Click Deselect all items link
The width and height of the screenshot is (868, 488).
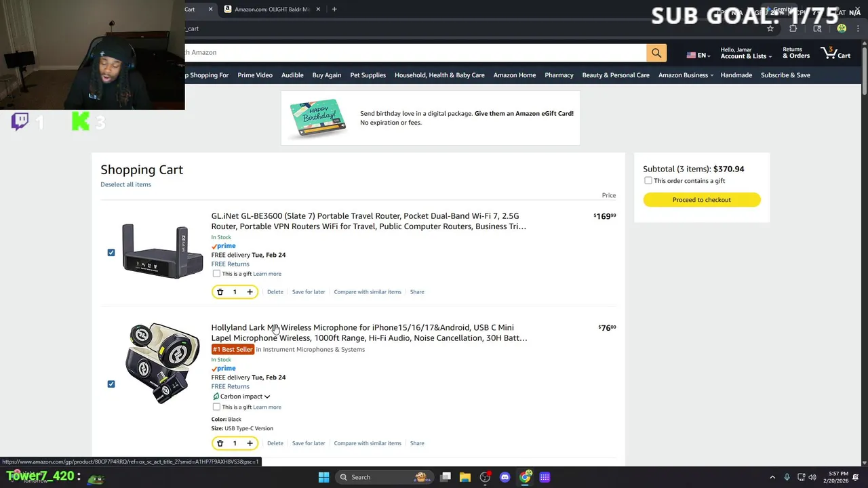pos(126,184)
